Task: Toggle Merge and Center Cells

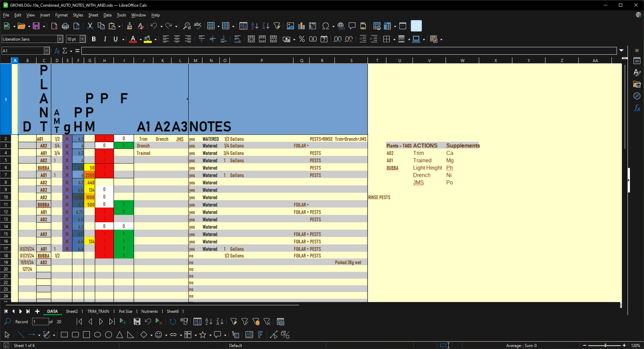Action: (x=251, y=39)
